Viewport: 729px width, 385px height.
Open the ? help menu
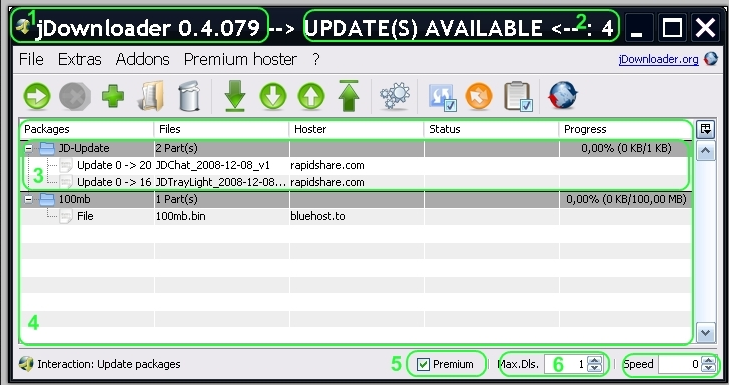coord(316,60)
